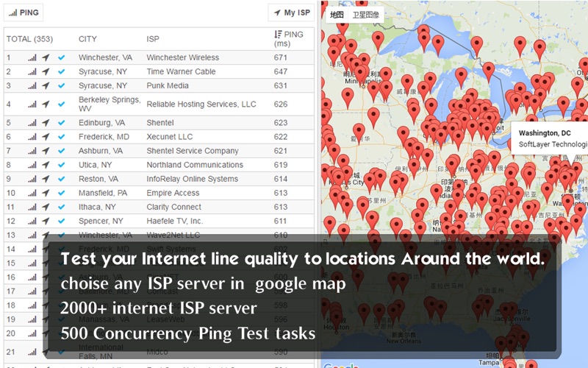Click the My ISP button
588x368 pixels.
coord(291,13)
